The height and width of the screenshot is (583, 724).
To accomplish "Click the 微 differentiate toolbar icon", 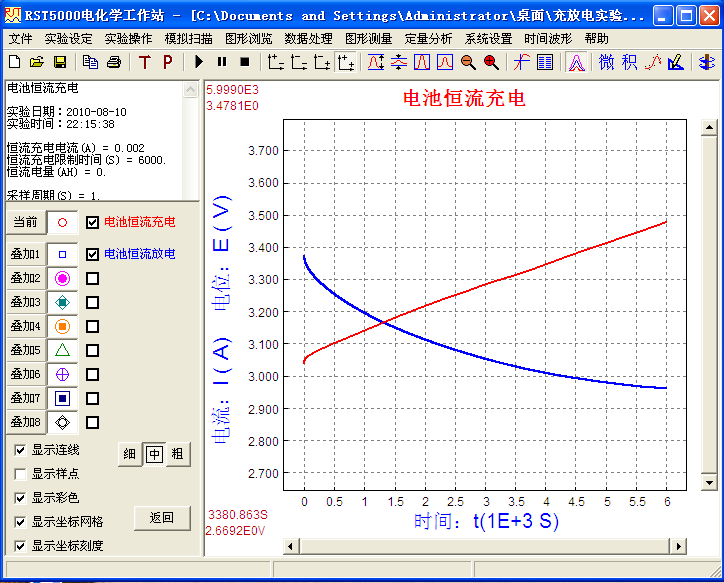I will click(607, 62).
